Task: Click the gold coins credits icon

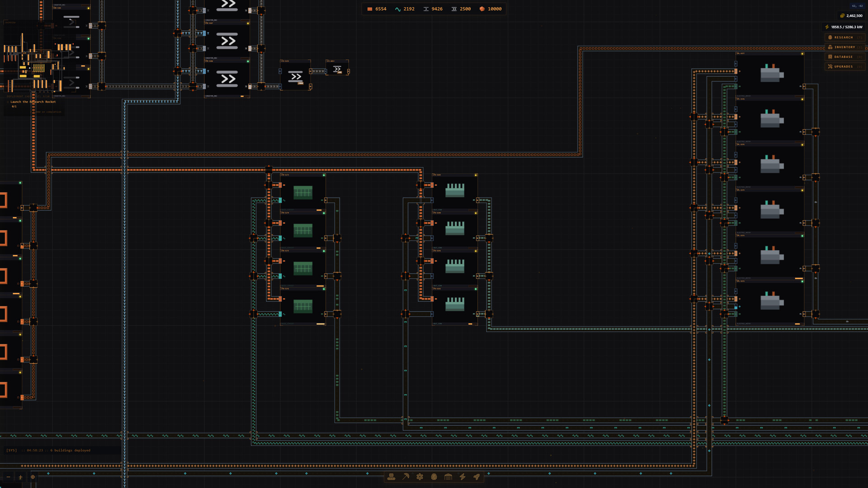Action: pos(842,16)
